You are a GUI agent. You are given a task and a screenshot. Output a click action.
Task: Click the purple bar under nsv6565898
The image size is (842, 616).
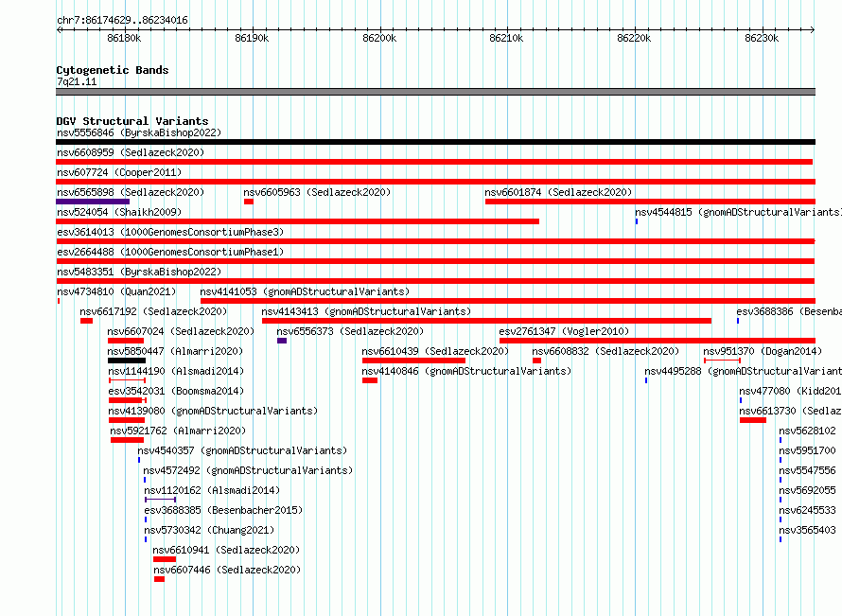(93, 202)
